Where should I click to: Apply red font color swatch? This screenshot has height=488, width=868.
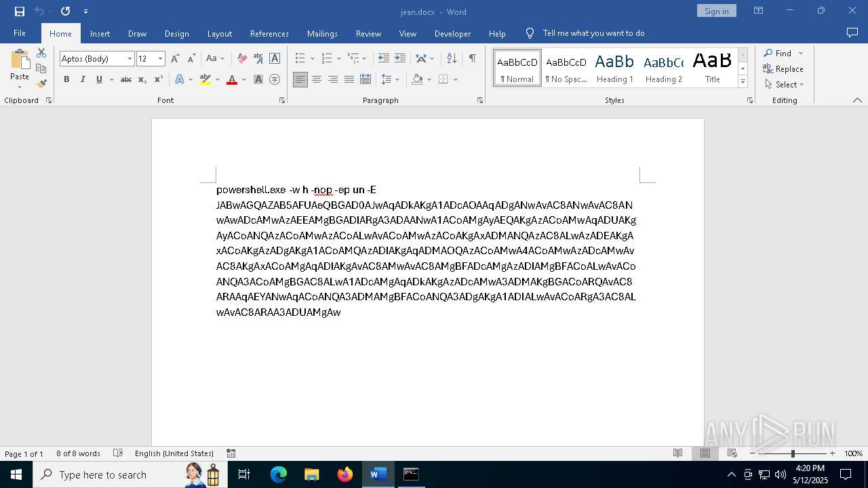[232, 80]
